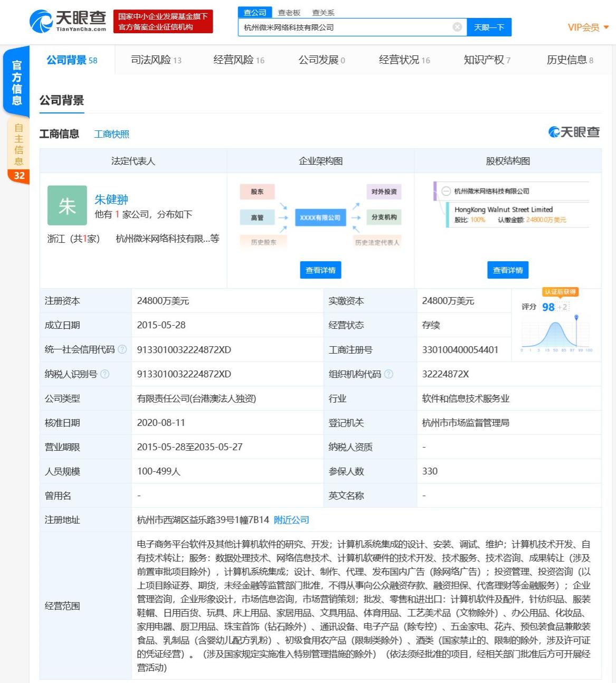The width and height of the screenshot is (616, 683).
Task: Click the question mark next to 组织机构代码
Action: (388, 374)
